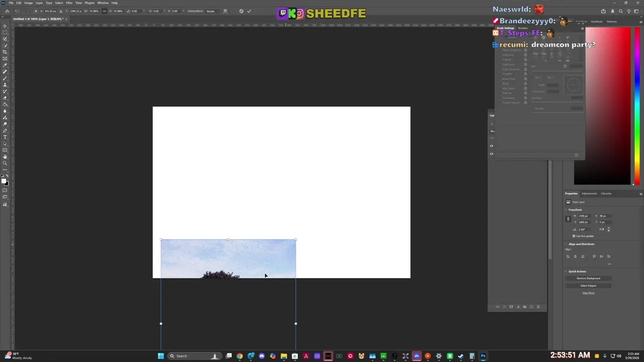Click the Home icon in options bar
This screenshot has height=362, width=644.
click(7, 11)
